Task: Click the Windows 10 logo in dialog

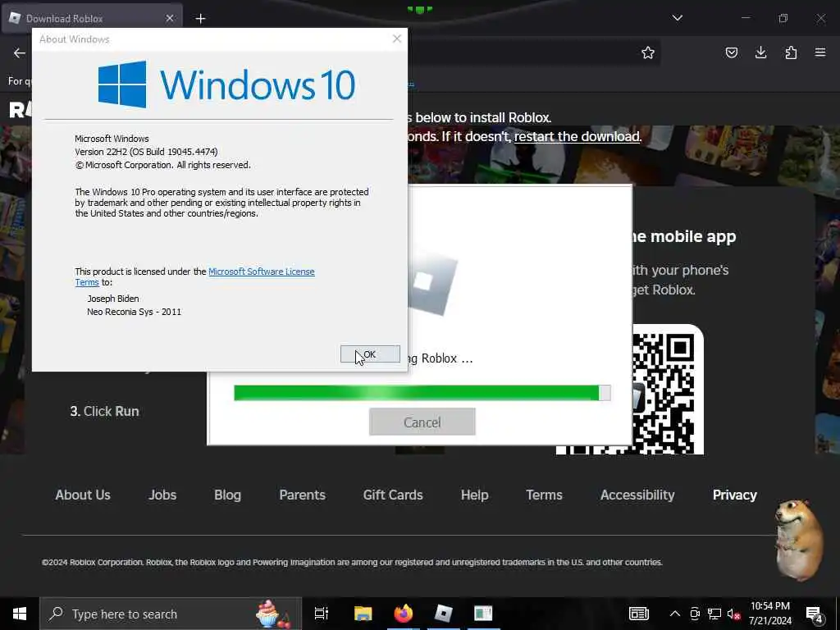Action: [x=226, y=84]
